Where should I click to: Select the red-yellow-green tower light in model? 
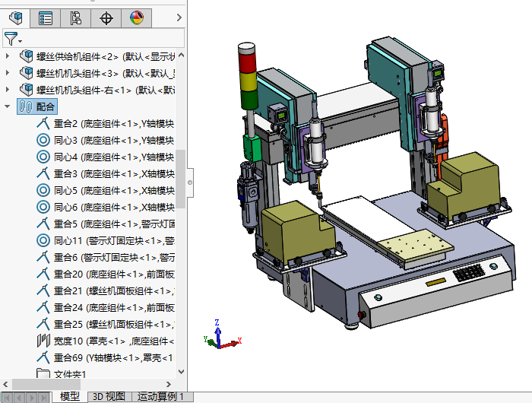click(x=248, y=75)
